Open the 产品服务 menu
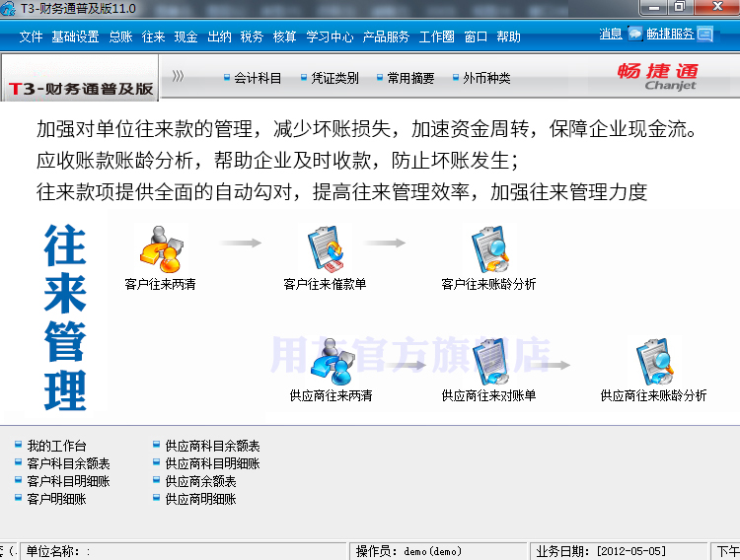 [x=386, y=36]
